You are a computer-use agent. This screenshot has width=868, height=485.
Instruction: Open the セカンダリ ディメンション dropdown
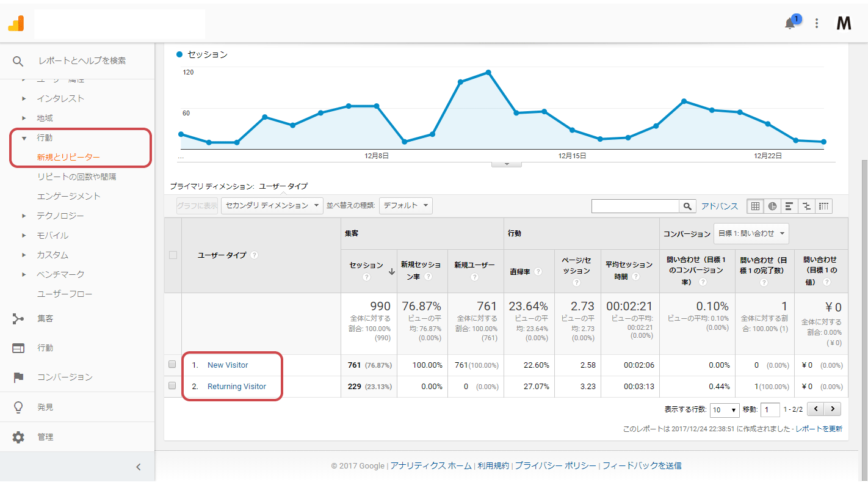(x=272, y=206)
